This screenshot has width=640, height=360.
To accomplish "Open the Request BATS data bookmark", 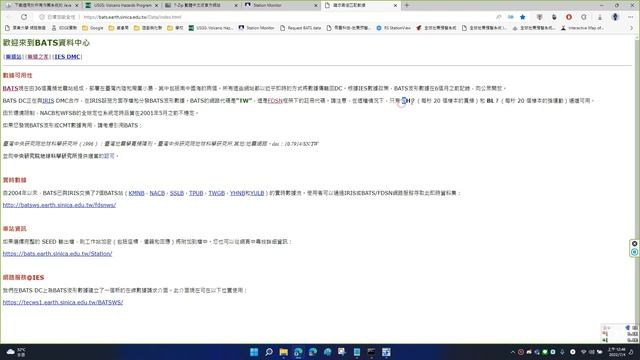I will [301, 28].
